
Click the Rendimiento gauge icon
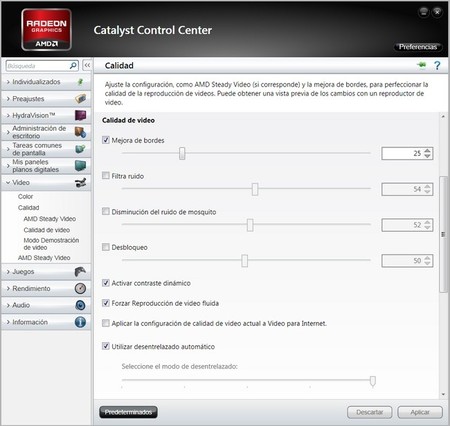coord(80,288)
